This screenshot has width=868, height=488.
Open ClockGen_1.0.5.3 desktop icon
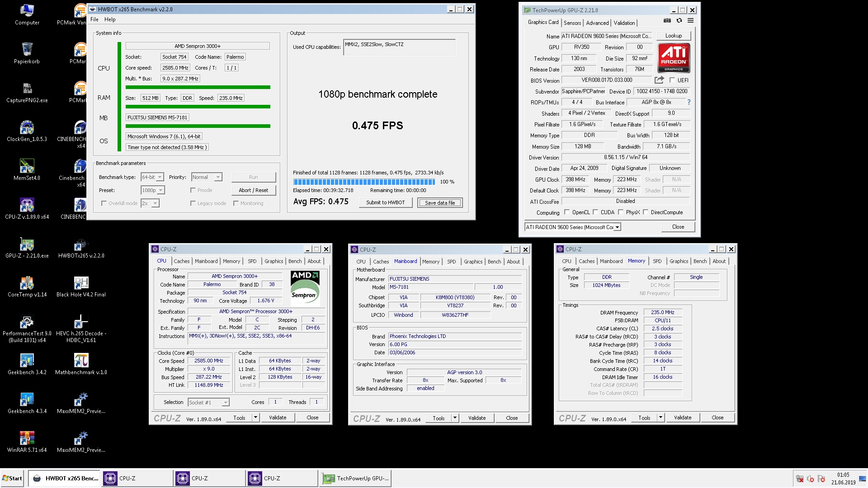point(27,131)
